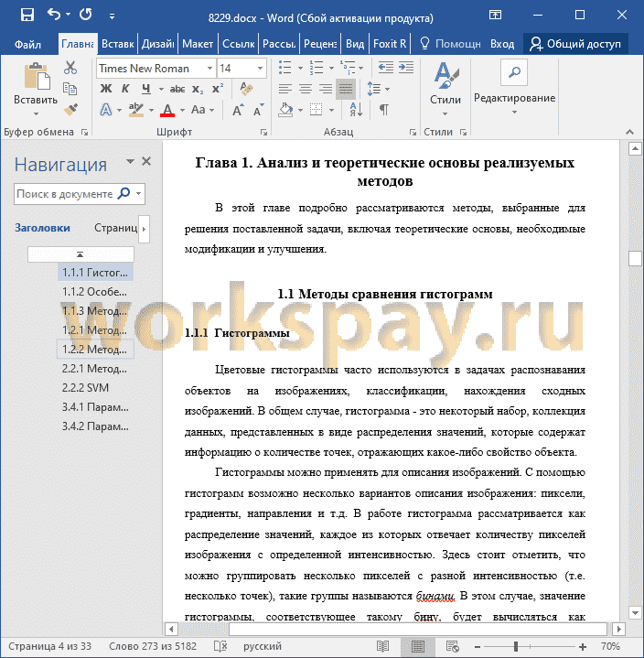This screenshot has height=658, width=644.
Task: Increase paragraph indent
Action: pos(405,68)
